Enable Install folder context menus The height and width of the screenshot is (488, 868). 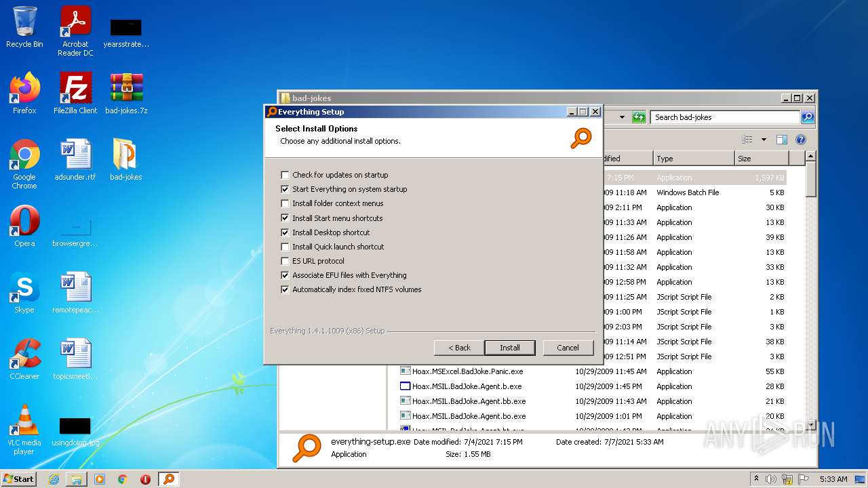(285, 203)
